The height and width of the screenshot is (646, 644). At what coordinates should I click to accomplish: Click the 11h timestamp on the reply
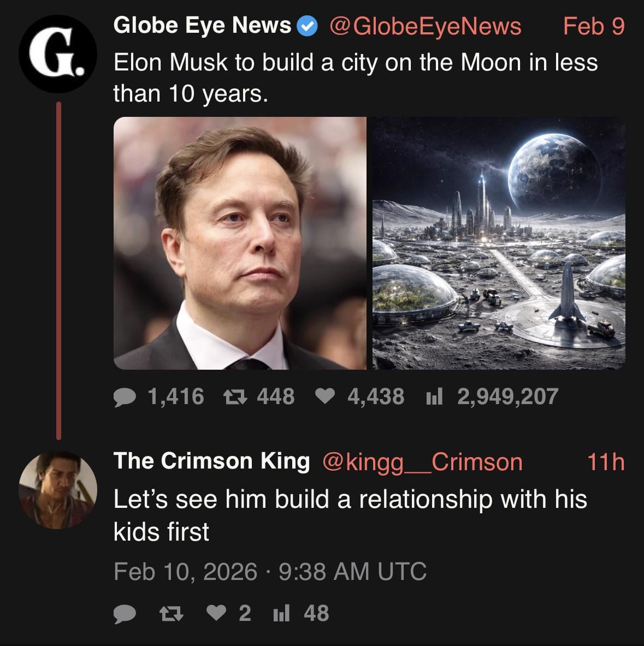605,462
